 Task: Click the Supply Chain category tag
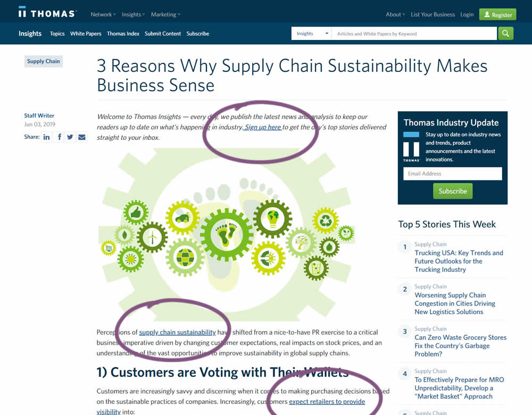tap(44, 61)
